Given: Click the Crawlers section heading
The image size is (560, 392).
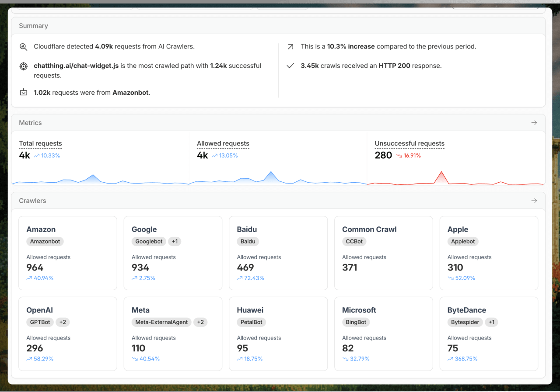Looking at the screenshot, I should pos(32,201).
